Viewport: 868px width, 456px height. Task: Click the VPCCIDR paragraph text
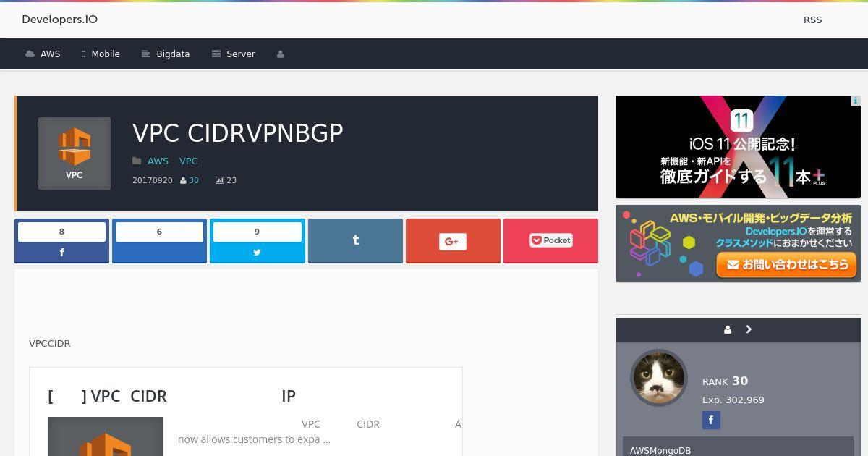click(50, 344)
